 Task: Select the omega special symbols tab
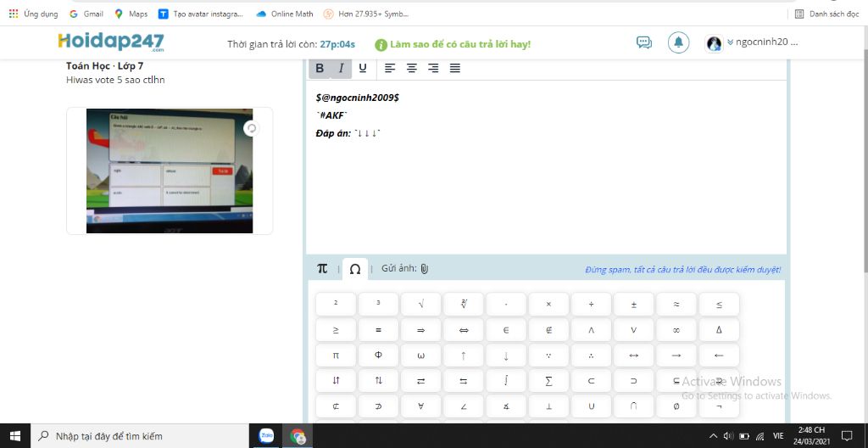point(355,269)
